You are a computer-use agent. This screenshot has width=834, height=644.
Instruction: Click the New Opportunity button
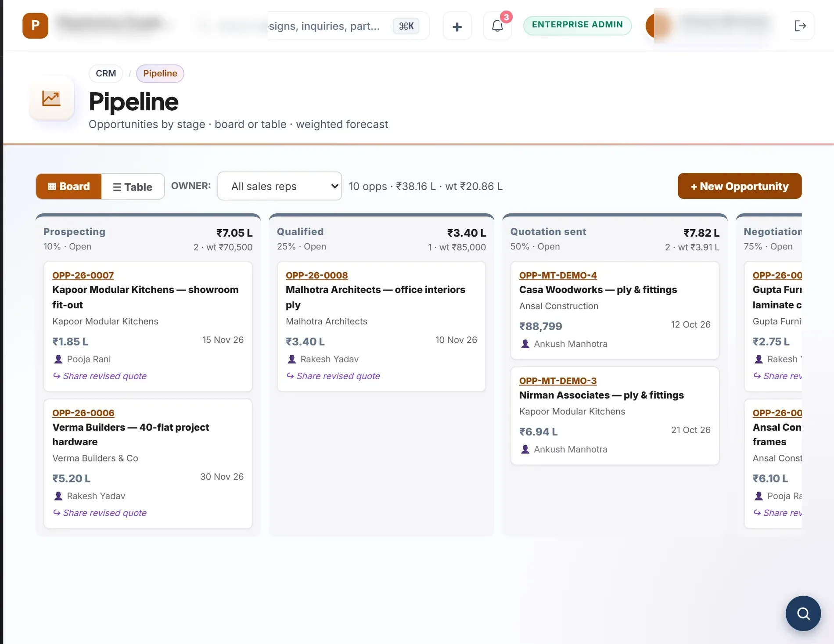pos(740,186)
